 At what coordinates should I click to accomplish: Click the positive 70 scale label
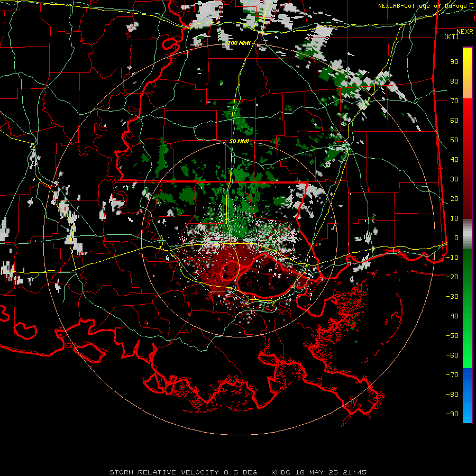tap(454, 101)
